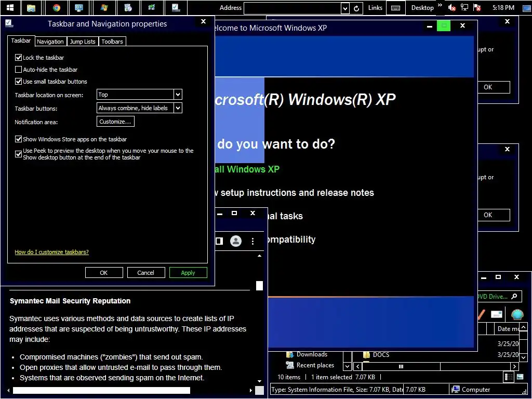
Task: Click nav pane scroll-down arrow in Explorer
Action: point(347,366)
